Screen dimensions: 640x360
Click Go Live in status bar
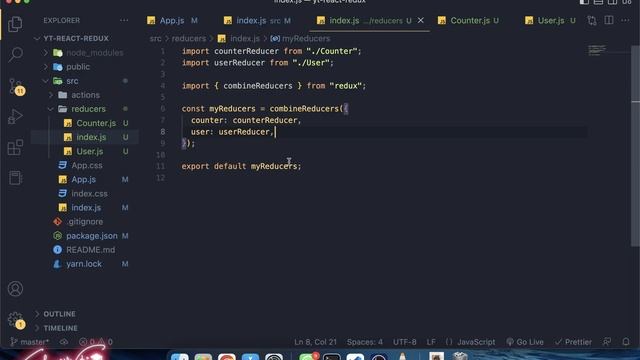click(524, 342)
